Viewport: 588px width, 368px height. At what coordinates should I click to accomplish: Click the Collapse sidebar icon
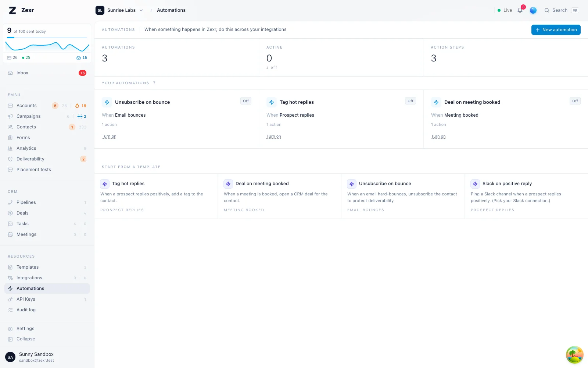point(10,339)
